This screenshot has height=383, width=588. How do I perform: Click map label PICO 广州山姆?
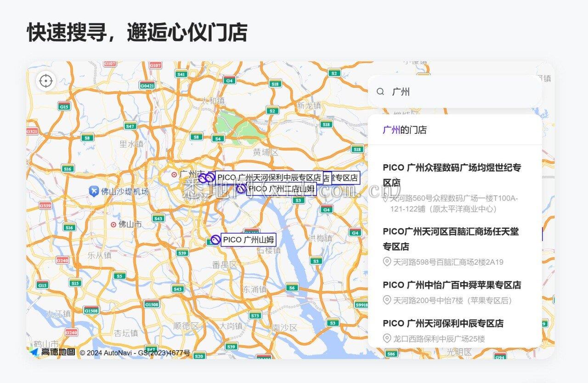pyautogui.click(x=248, y=240)
